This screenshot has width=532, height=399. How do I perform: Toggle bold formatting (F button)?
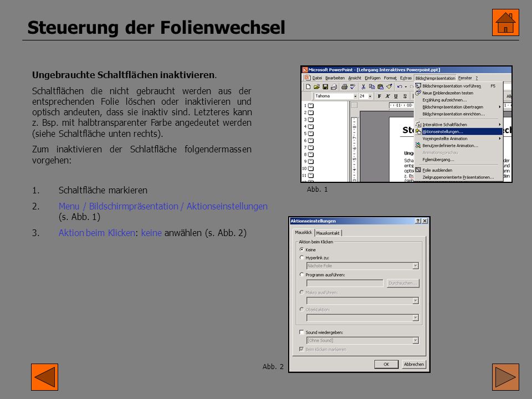(x=379, y=96)
